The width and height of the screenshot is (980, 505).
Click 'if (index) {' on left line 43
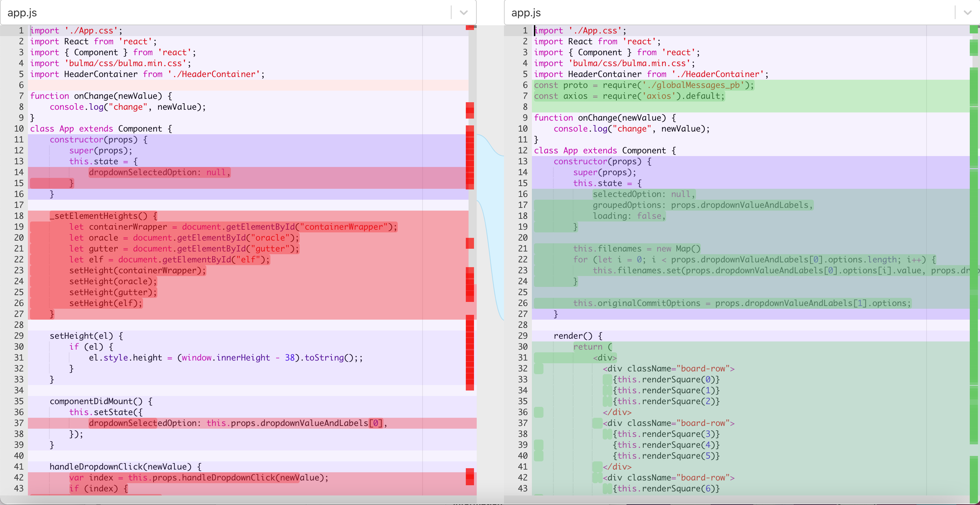[x=98, y=489]
